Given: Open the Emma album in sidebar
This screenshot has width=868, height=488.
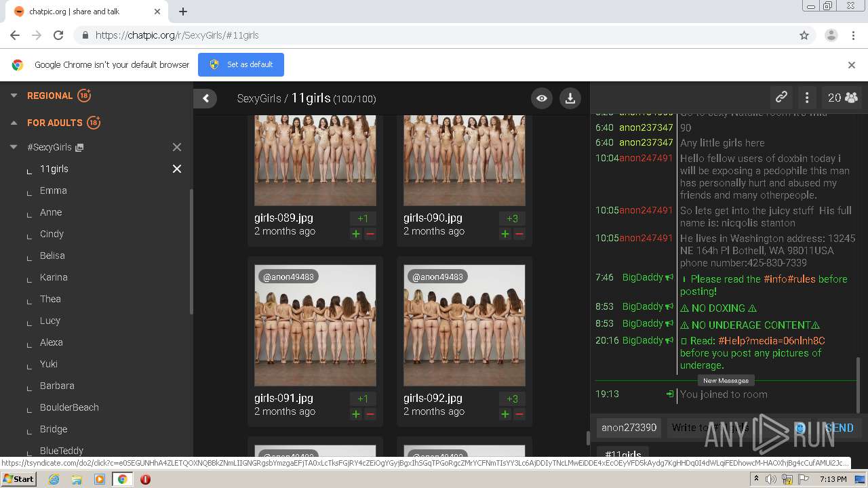Looking at the screenshot, I should tap(54, 190).
